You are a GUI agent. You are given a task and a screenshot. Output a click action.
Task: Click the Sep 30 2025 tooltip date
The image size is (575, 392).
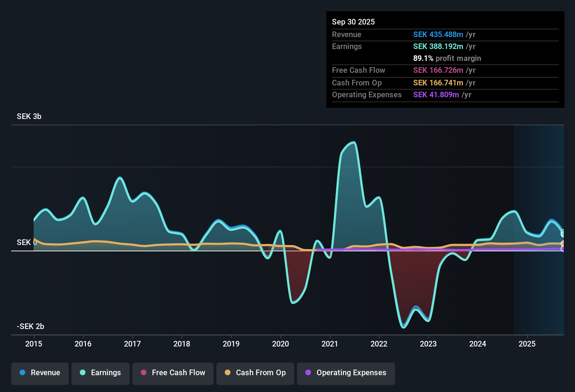pos(353,22)
